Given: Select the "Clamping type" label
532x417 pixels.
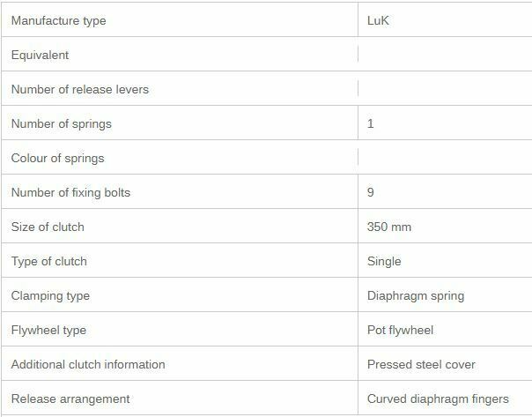Looking at the screenshot, I should [50, 295].
